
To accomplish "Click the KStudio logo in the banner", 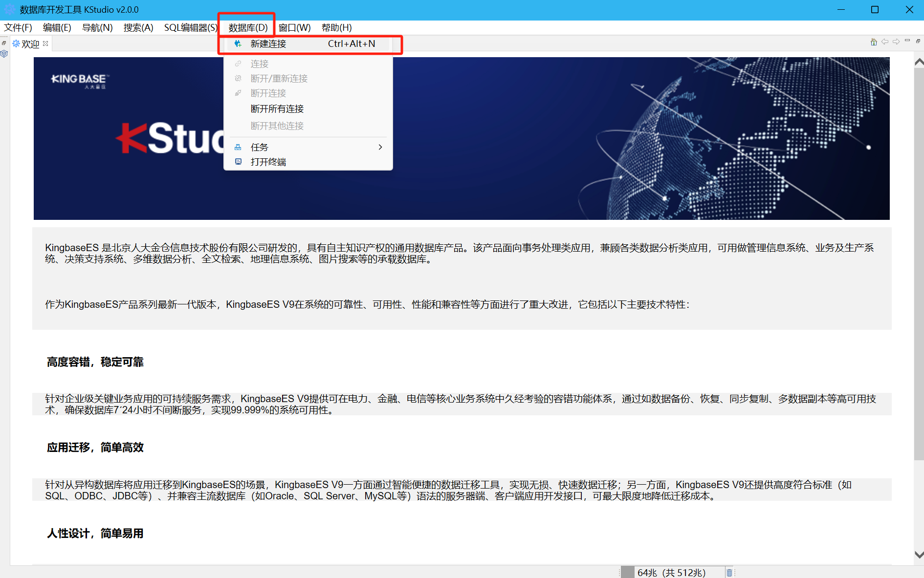I will tap(170, 138).
